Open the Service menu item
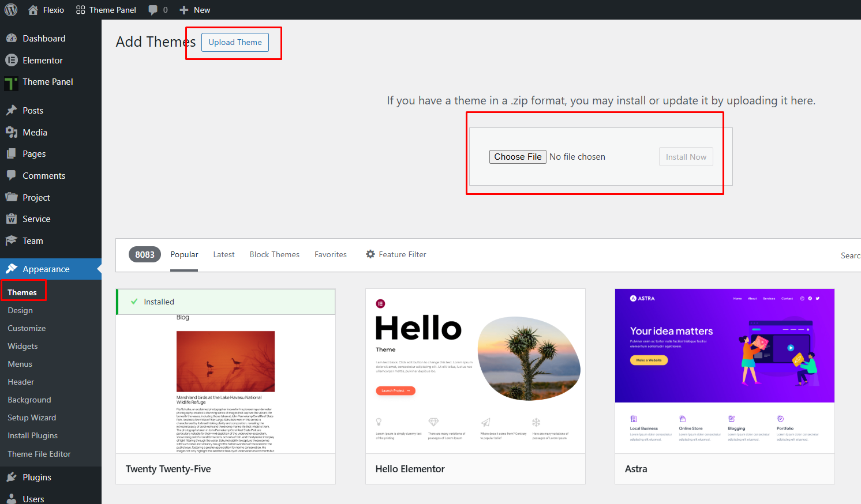 (36, 219)
